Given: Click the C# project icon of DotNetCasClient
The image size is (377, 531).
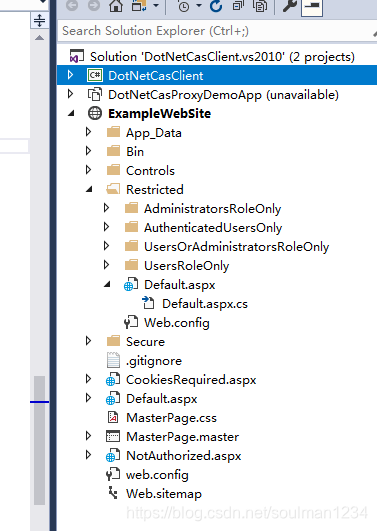Looking at the screenshot, I should pyautogui.click(x=95, y=75).
